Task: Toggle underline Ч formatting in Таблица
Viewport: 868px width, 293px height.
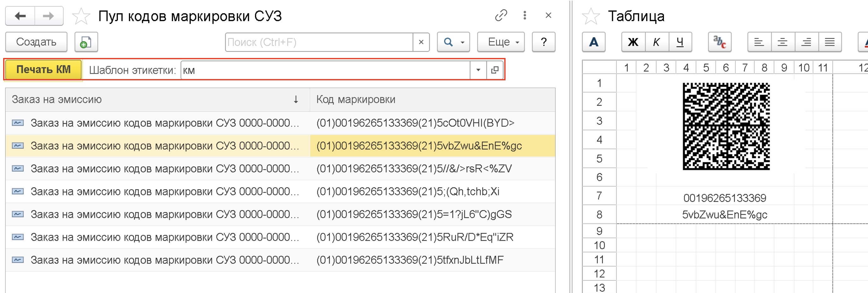Action: tap(680, 42)
